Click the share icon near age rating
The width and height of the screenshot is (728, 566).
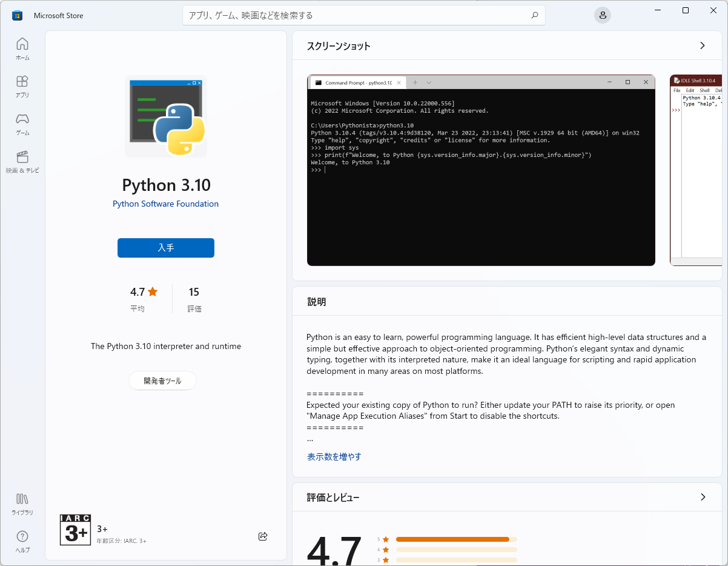pos(263,536)
